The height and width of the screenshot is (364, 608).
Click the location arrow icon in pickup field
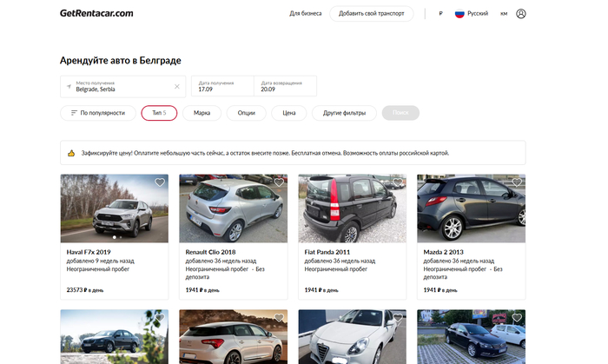point(69,87)
